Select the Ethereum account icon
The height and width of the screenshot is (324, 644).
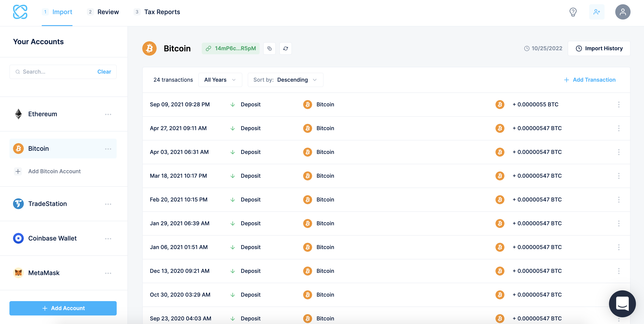18,114
